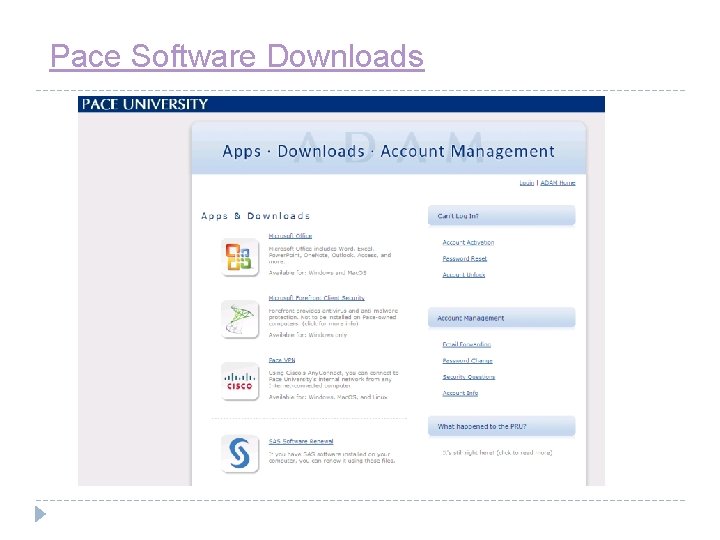Click the Apps & Downloads section heading
The width and height of the screenshot is (720, 540).
255,216
